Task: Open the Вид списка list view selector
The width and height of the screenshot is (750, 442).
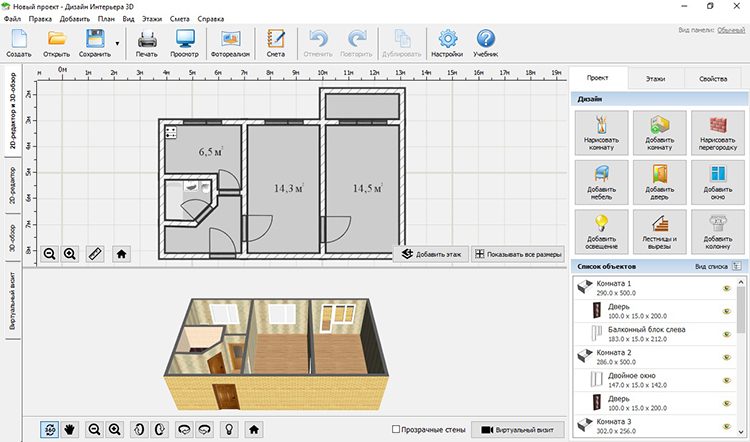Action: (x=736, y=268)
